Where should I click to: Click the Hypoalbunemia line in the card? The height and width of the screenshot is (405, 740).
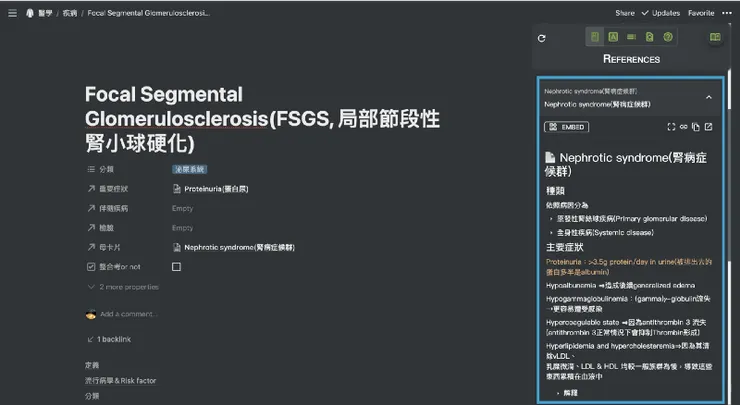[620, 286]
